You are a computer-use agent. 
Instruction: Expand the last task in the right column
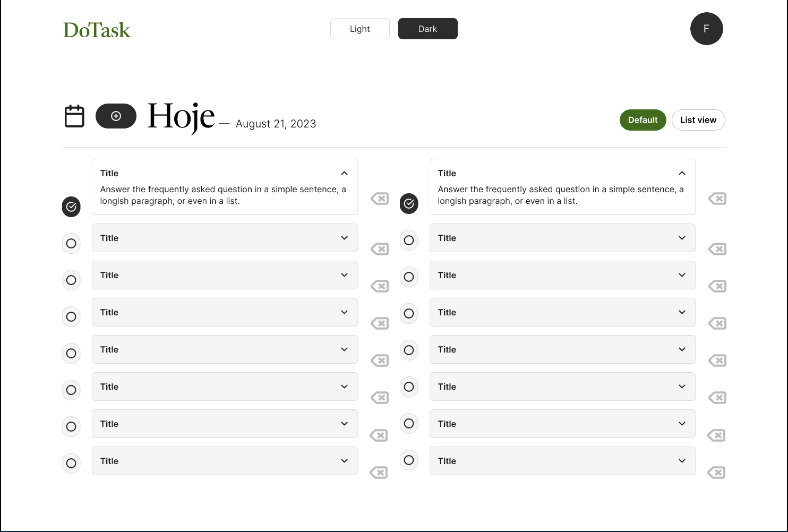click(682, 461)
